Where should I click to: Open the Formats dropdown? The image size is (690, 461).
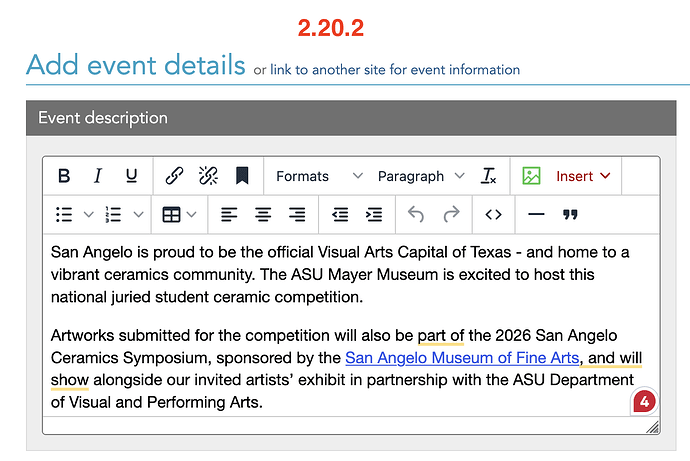[318, 176]
